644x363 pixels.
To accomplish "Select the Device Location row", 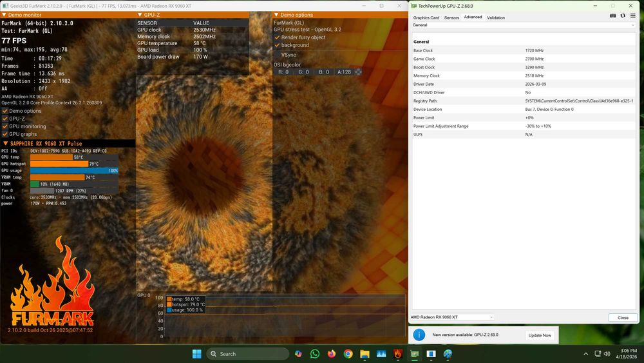I will click(x=524, y=110).
